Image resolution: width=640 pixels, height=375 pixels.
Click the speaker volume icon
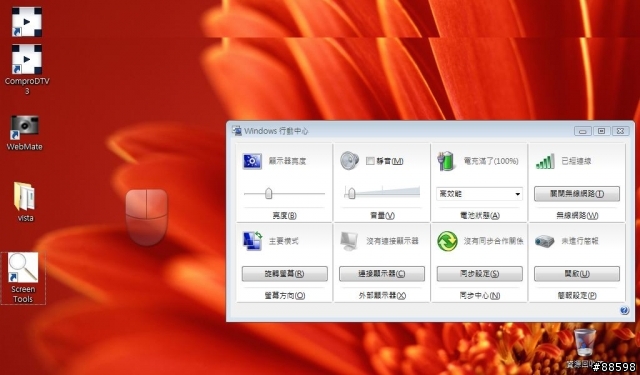coord(349,160)
